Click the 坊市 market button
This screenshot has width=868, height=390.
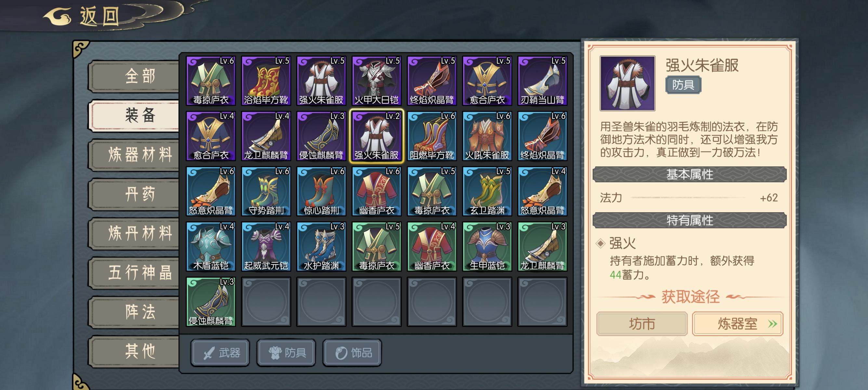642,324
